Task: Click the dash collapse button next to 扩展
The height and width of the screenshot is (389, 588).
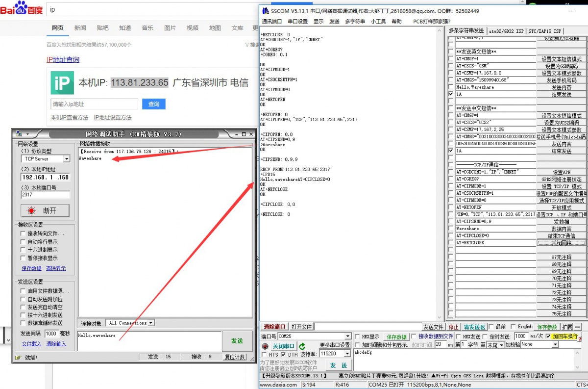Action: click(x=578, y=327)
